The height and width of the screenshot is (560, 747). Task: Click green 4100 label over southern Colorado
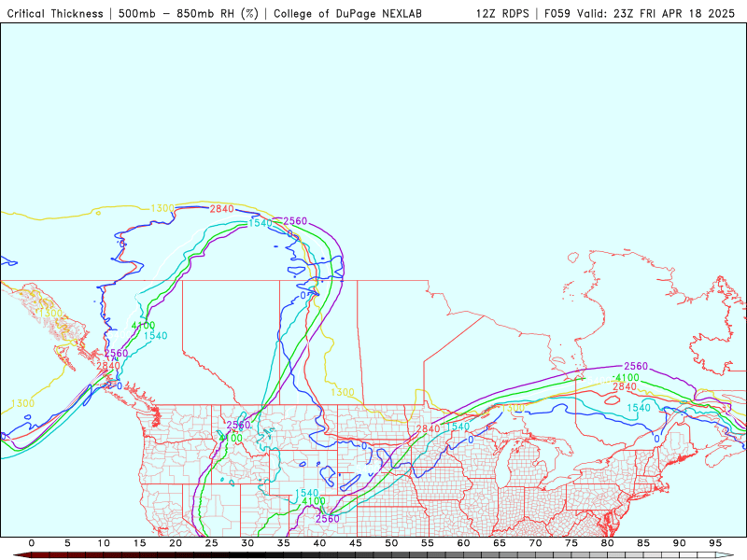coord(314,501)
